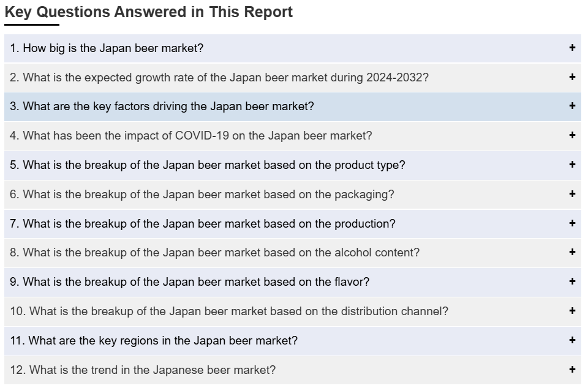588x391 pixels.
Task: Click the 'Key Questions Answered in This Report' heading
Action: pos(148,12)
